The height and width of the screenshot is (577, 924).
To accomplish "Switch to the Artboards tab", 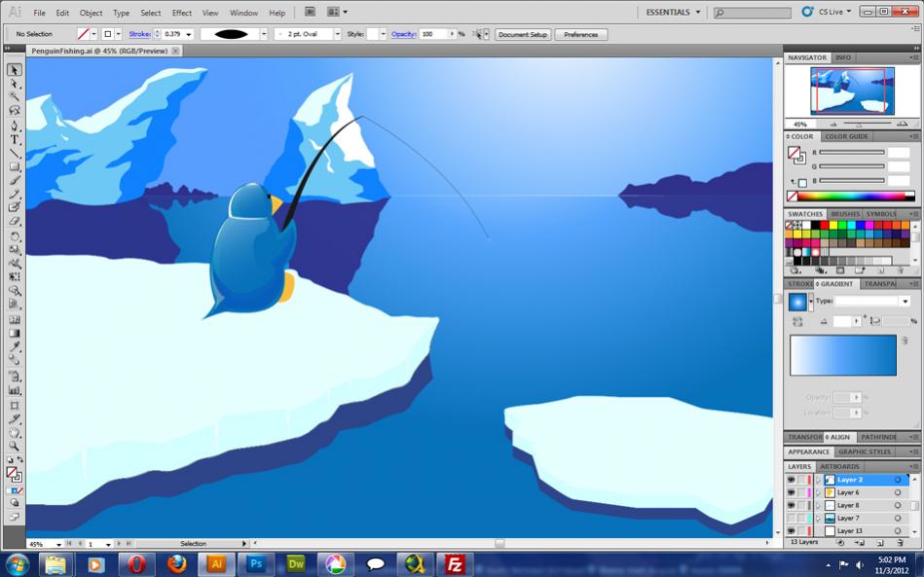I will pos(839,466).
